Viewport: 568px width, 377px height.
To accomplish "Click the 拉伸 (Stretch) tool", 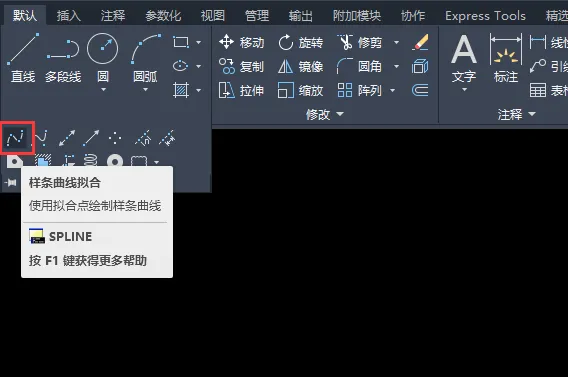I will pyautogui.click(x=242, y=90).
